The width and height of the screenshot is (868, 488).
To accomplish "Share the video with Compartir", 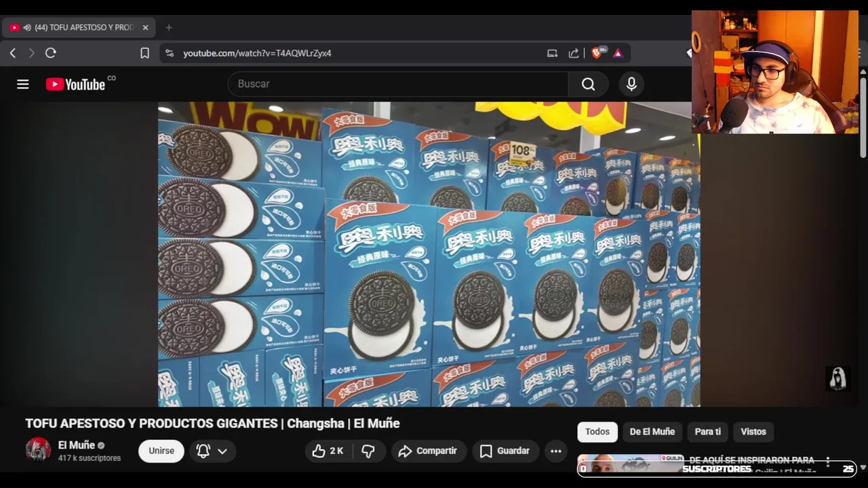I will (428, 451).
